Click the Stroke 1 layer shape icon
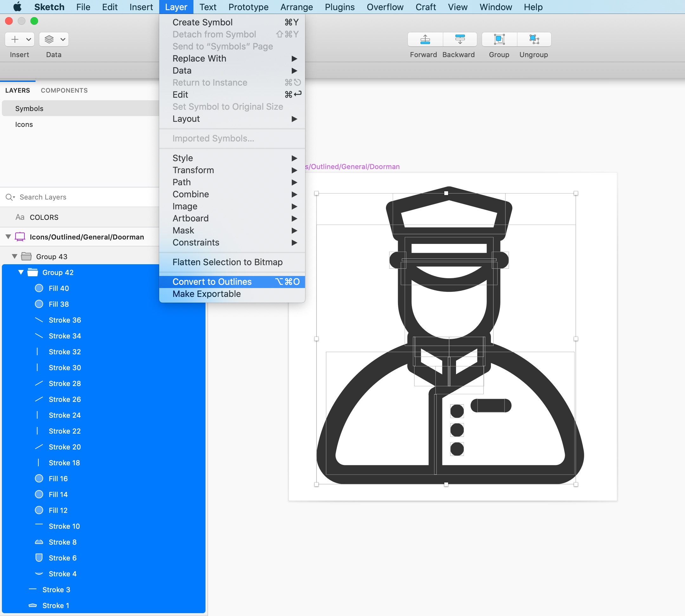 [33, 606]
